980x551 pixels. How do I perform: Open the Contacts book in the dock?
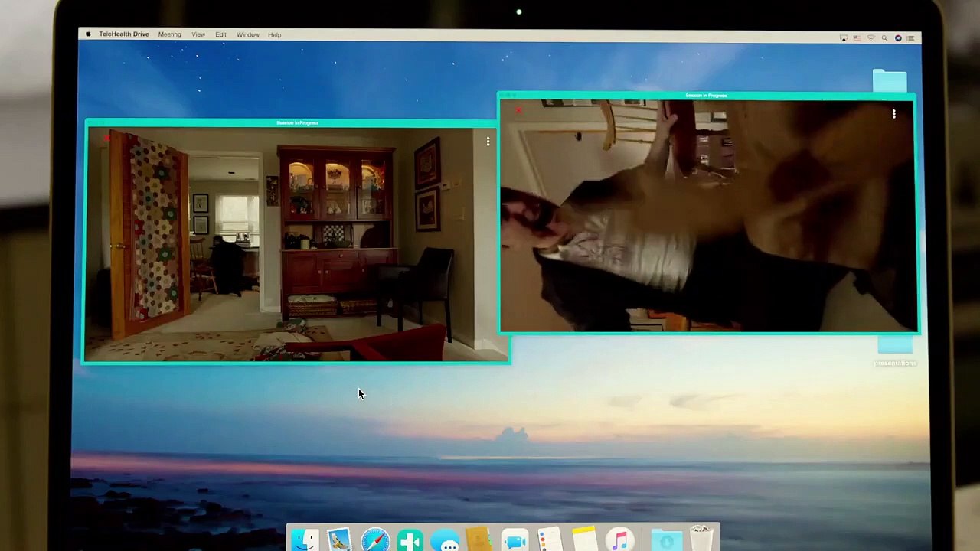coord(479,539)
